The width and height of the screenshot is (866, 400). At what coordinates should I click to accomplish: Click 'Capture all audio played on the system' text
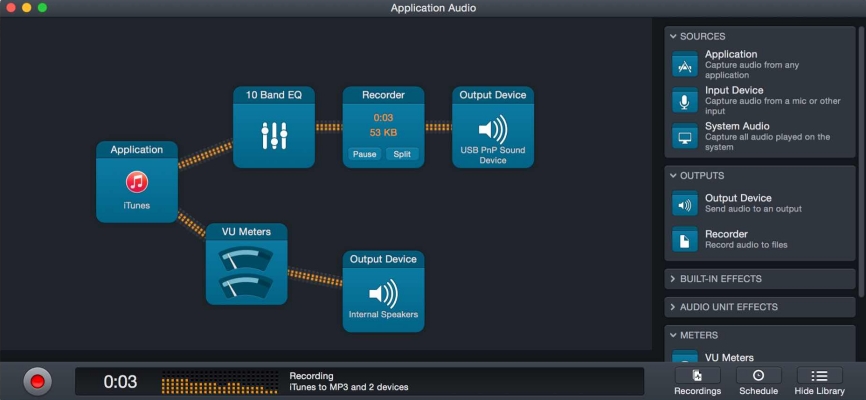coord(768,142)
